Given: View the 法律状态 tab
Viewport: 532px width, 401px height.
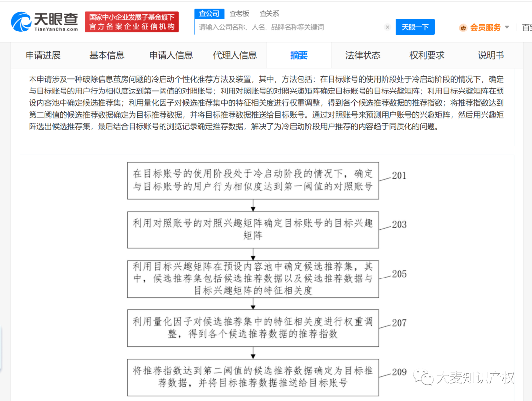Looking at the screenshot, I should [363, 56].
